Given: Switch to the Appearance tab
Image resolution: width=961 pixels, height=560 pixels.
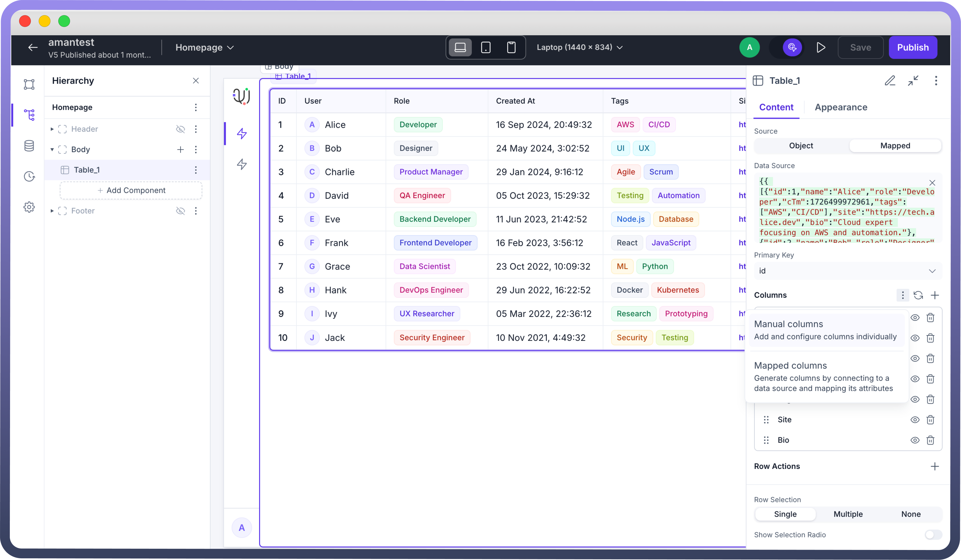Looking at the screenshot, I should [841, 107].
